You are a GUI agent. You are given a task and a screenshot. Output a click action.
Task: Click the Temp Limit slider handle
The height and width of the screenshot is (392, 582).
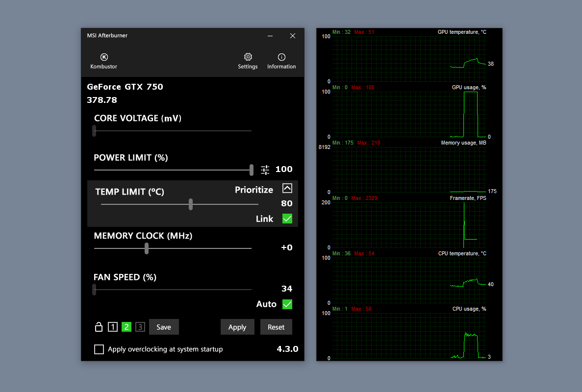click(191, 204)
